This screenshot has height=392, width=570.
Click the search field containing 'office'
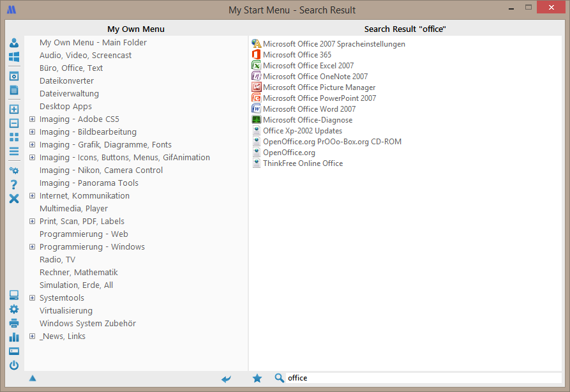coord(421,378)
